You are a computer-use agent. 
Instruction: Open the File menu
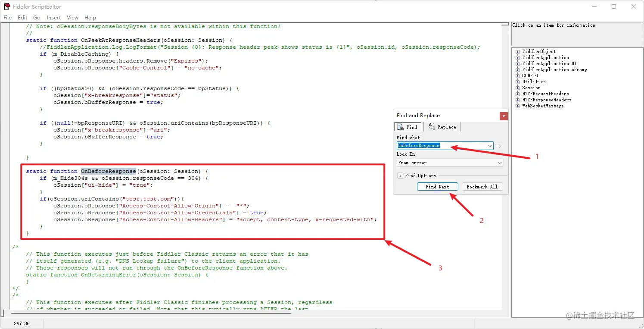click(7, 18)
